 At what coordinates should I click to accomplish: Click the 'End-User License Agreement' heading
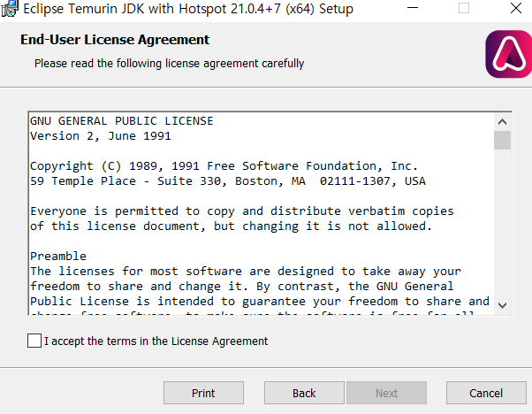click(x=115, y=40)
